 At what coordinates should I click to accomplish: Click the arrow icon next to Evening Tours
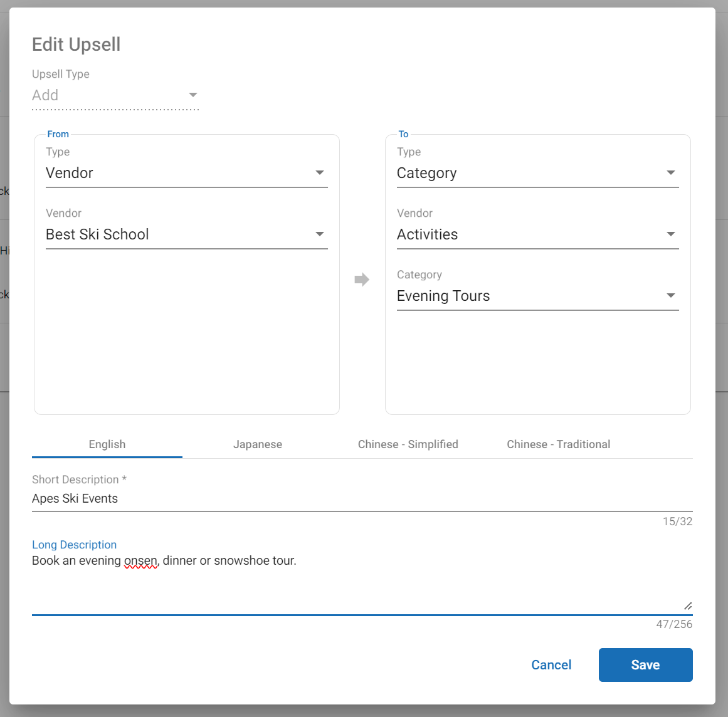(671, 296)
